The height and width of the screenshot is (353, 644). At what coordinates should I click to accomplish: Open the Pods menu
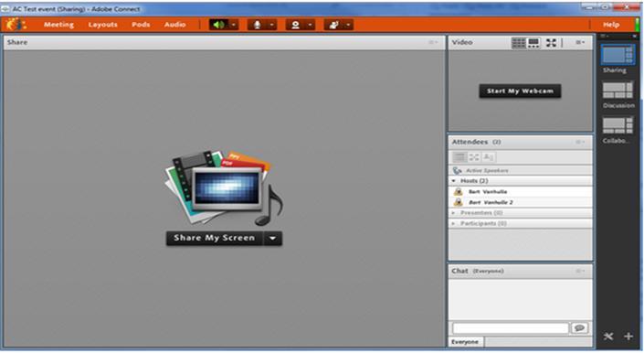pos(141,25)
